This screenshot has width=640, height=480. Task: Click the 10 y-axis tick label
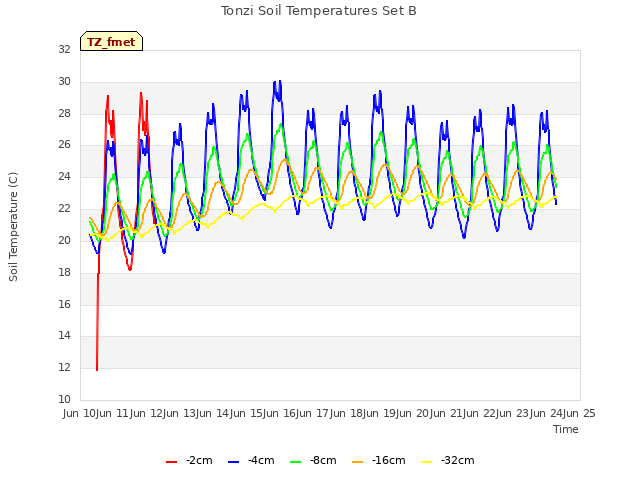[x=64, y=399]
